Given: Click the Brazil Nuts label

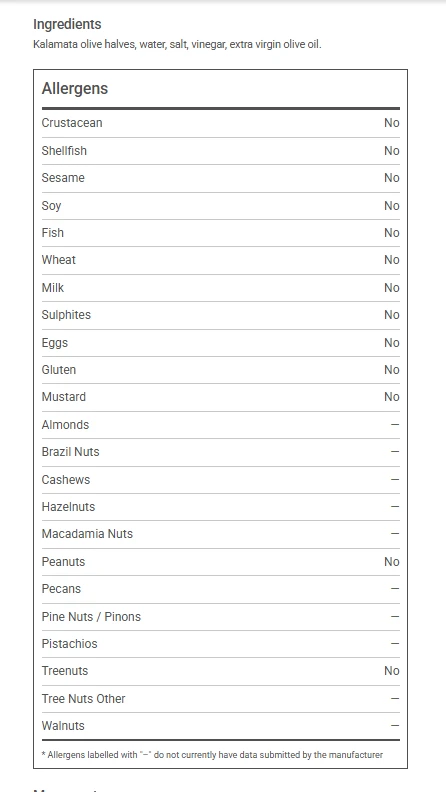Looking at the screenshot, I should 71,452.
